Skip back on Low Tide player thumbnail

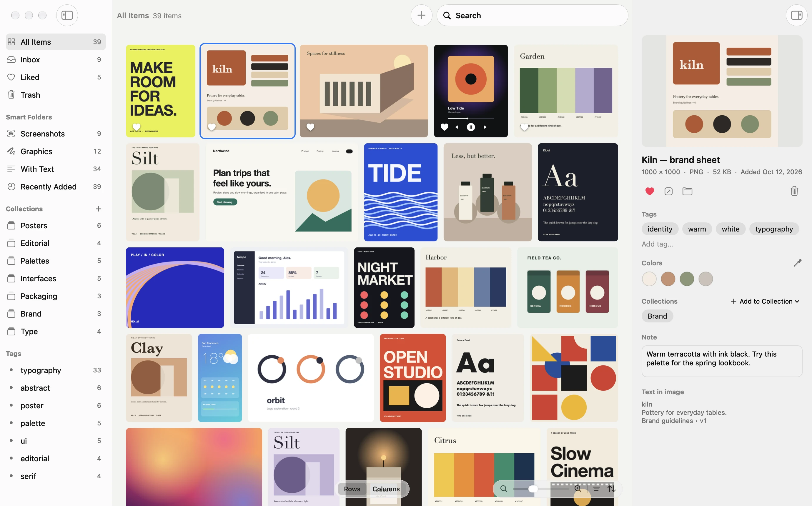[457, 127]
